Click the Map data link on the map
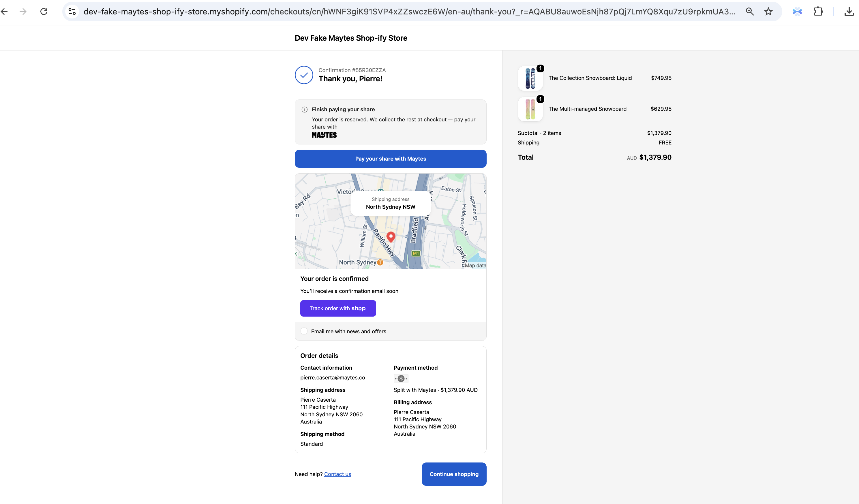Screen dimensions: 859x504 point(476,266)
